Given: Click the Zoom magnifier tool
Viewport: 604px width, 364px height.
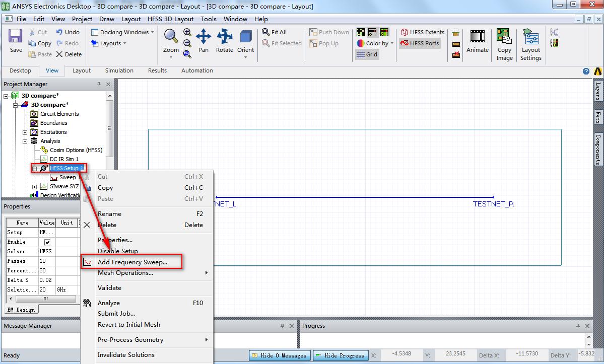Looking at the screenshot, I should 171,40.
